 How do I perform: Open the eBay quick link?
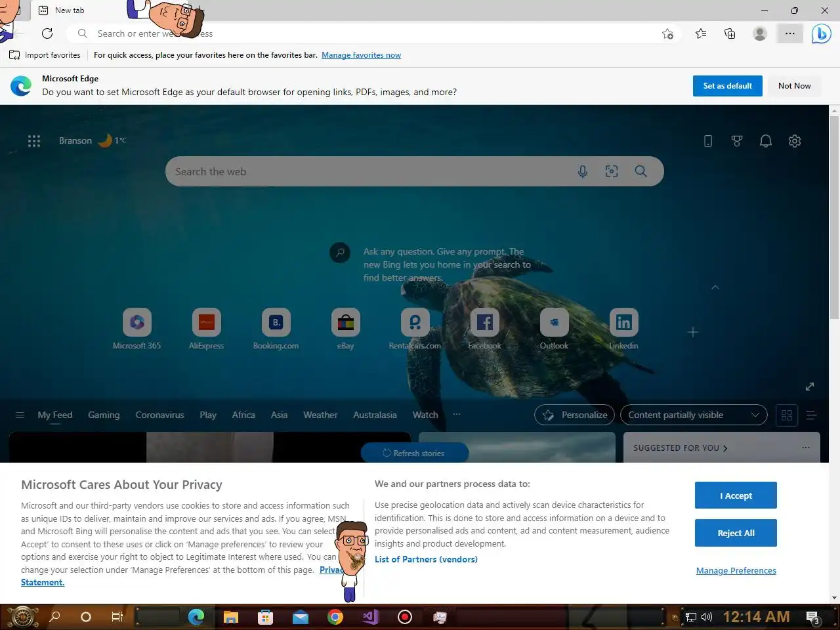point(346,329)
